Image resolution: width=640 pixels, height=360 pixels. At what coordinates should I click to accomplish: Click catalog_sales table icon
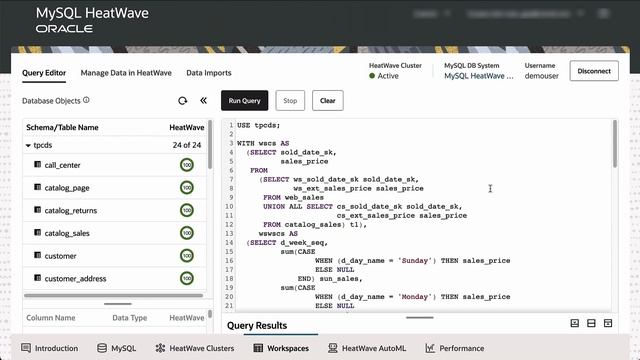(38, 233)
